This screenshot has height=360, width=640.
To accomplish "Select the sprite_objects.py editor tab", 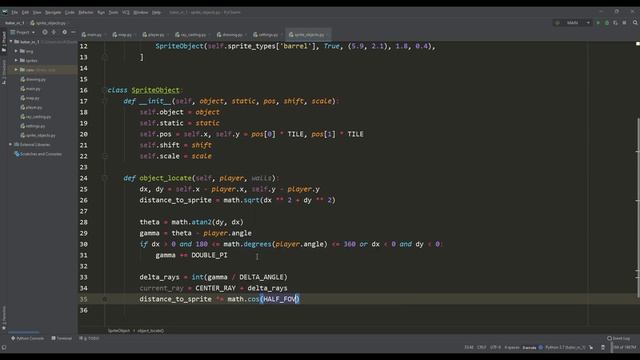I will click(x=308, y=35).
